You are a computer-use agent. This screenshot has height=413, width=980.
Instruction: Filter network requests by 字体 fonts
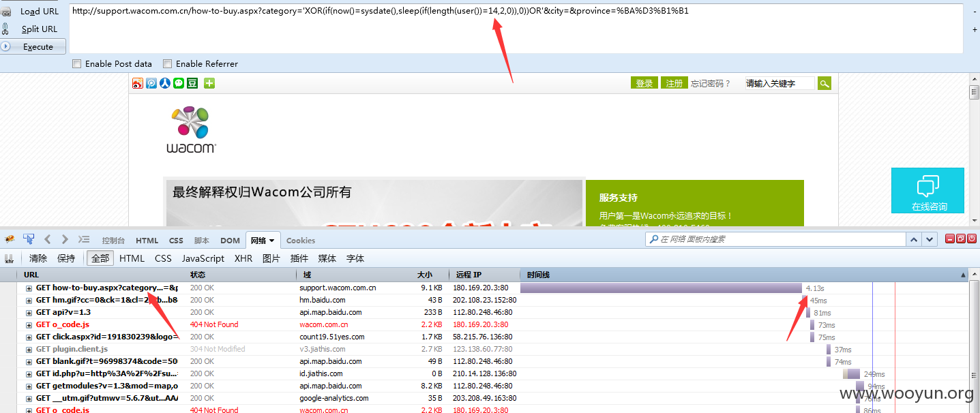[355, 258]
